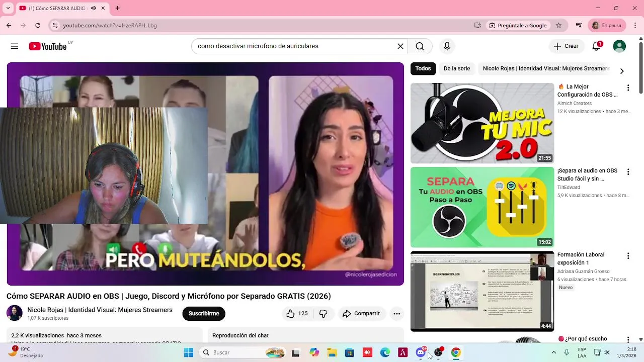Image resolution: width=644 pixels, height=362 pixels.
Task: Click the magnifier search button
Action: coord(420,46)
